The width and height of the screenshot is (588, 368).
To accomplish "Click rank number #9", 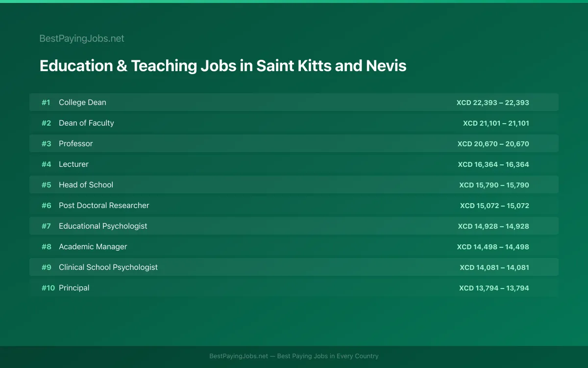I will click(x=46, y=267).
